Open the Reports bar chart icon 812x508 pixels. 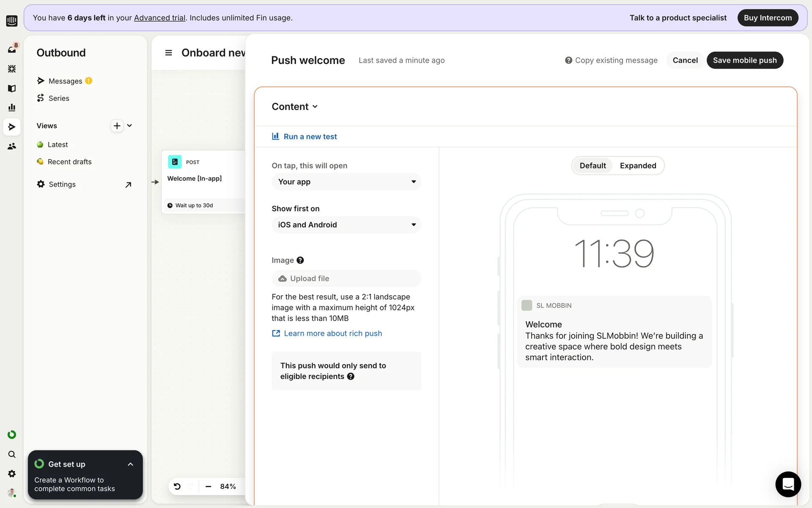[12, 108]
